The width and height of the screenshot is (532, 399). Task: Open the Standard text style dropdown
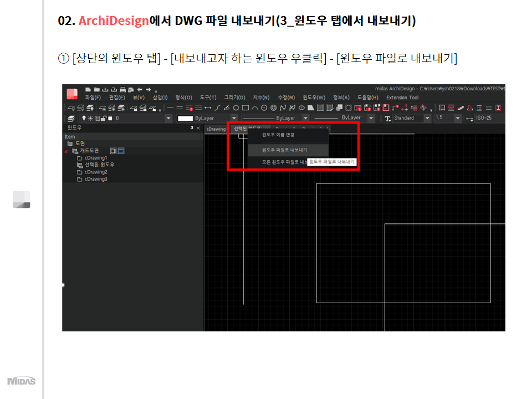click(x=427, y=118)
